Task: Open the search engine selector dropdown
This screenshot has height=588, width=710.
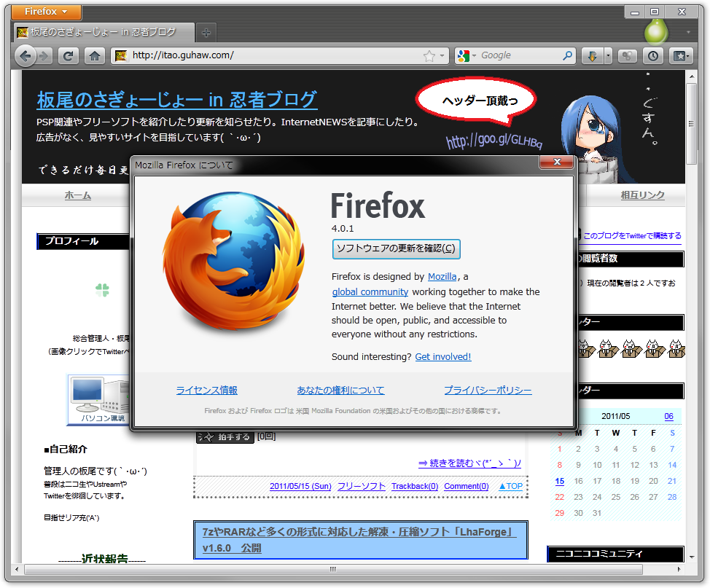Action: coord(467,55)
